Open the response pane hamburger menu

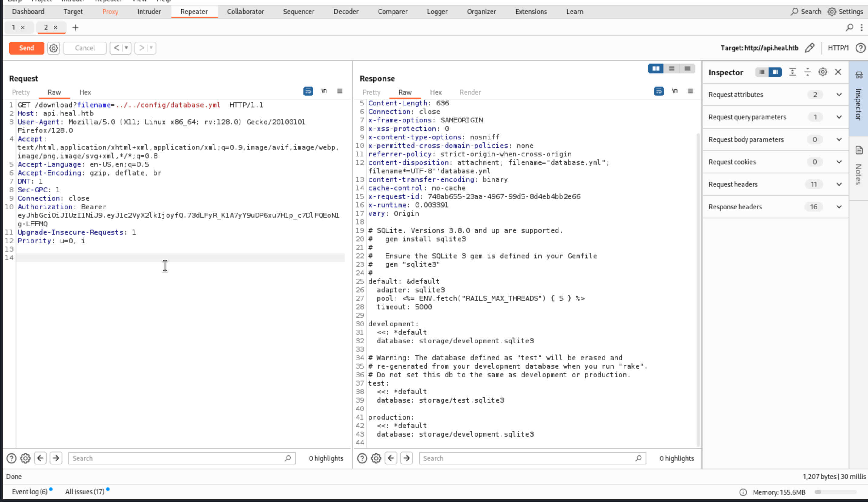point(690,91)
